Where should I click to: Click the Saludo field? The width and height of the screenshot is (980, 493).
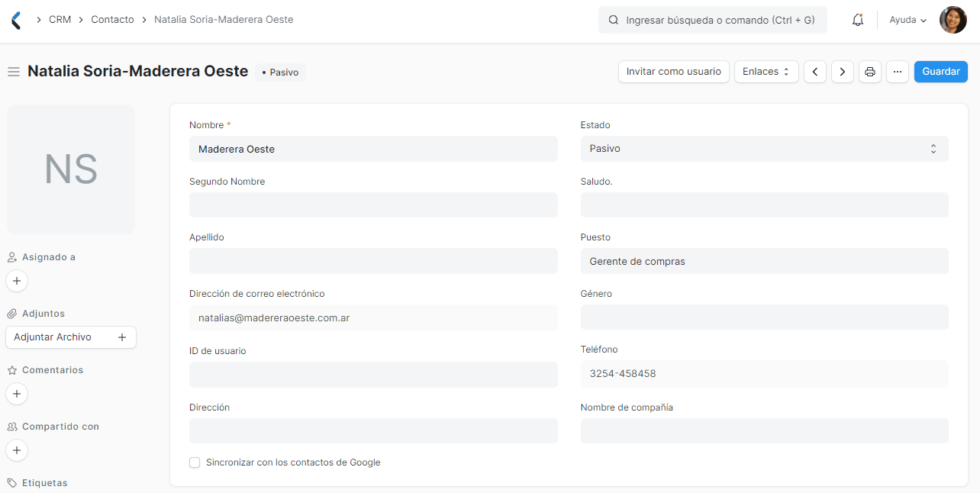(764, 205)
